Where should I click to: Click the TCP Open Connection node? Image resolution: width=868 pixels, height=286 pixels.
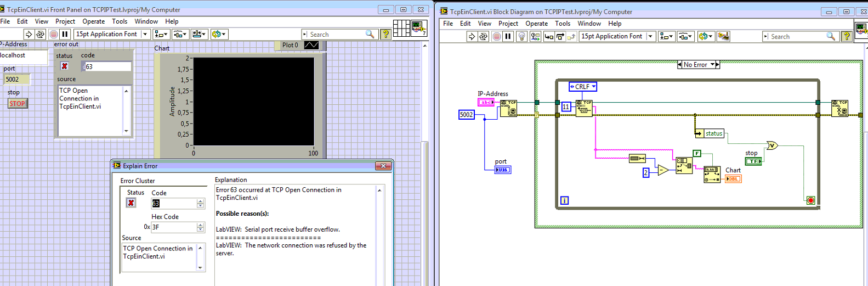coord(508,108)
